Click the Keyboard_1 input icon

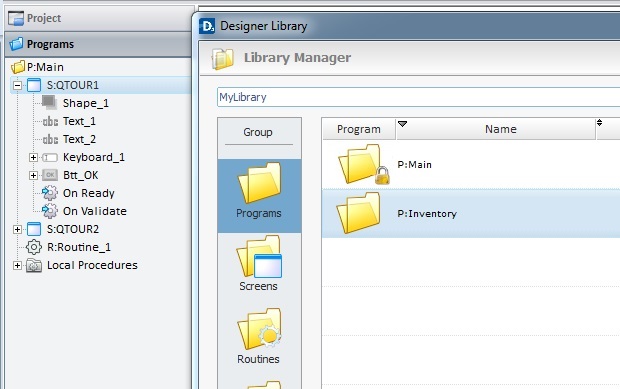[50, 157]
